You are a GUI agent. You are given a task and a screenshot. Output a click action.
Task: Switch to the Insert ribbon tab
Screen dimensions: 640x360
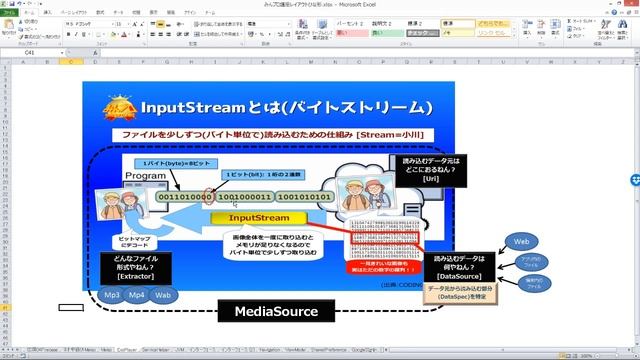pyautogui.click(x=47, y=13)
